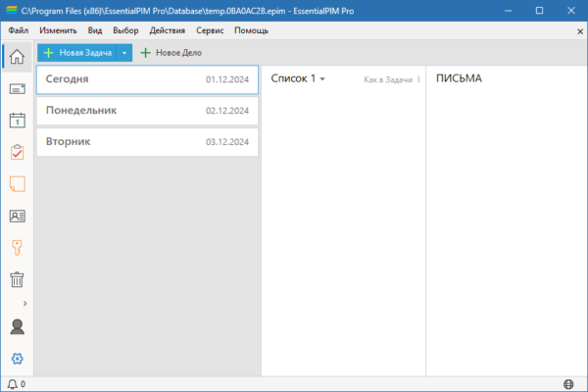This screenshot has width=588, height=392.
Task: Open the user account profile icon
Action: coord(17,326)
